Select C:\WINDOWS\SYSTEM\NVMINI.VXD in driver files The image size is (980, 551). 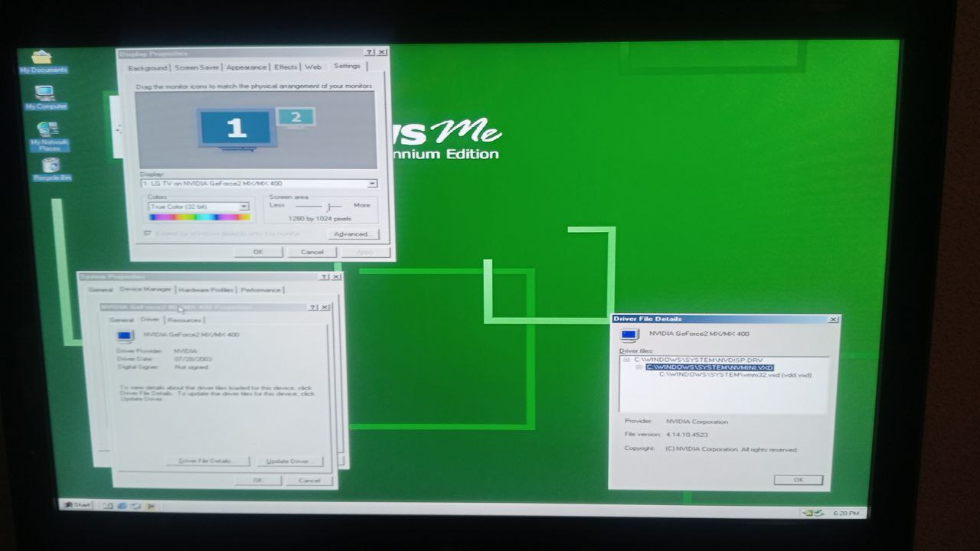pyautogui.click(x=710, y=367)
